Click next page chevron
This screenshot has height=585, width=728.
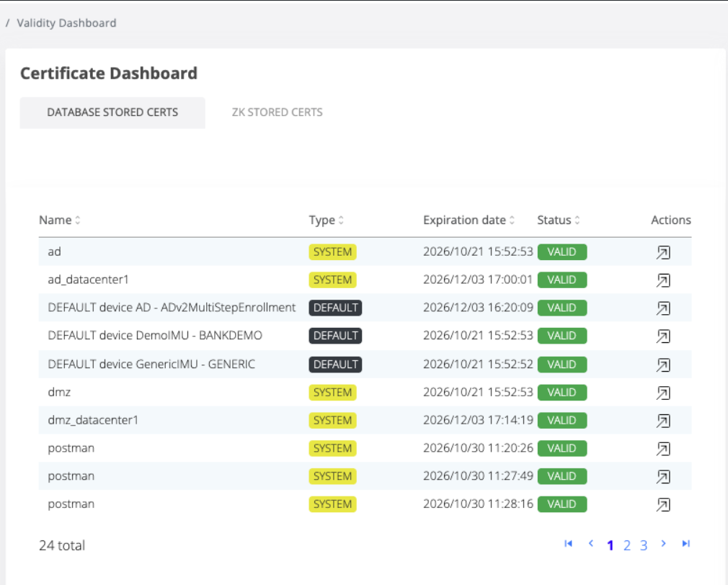point(664,544)
